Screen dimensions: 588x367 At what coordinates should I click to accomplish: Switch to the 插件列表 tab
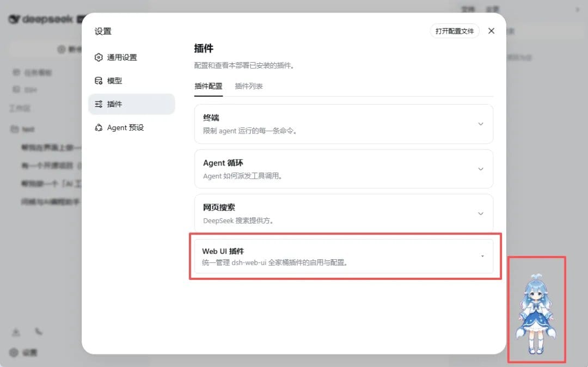click(x=249, y=86)
